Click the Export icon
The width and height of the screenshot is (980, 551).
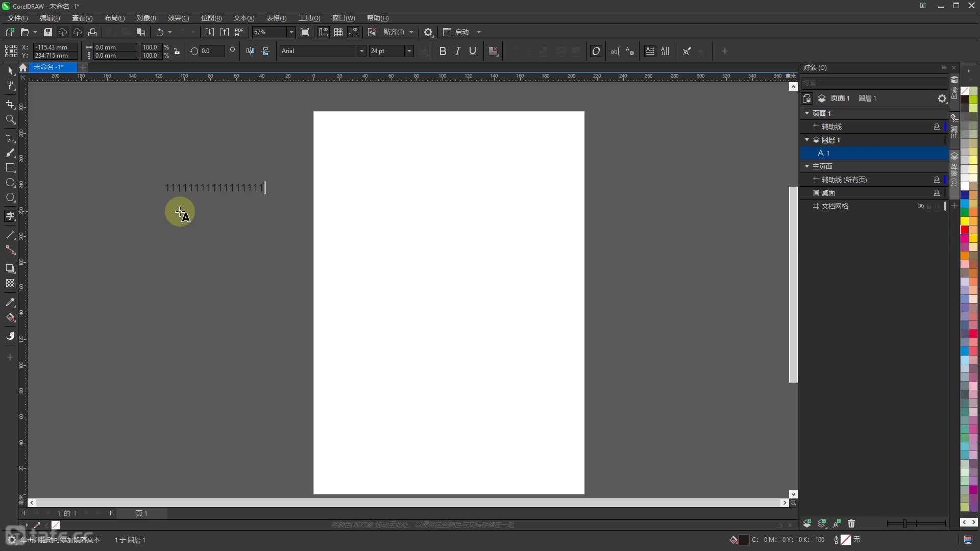pos(225,32)
